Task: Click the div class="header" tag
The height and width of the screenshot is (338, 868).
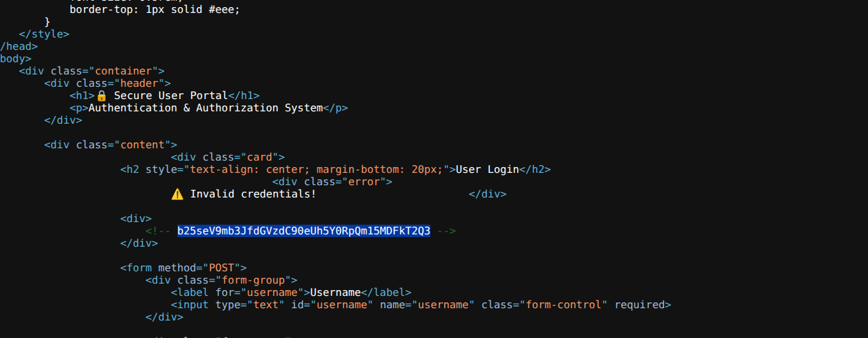Action: [107, 84]
